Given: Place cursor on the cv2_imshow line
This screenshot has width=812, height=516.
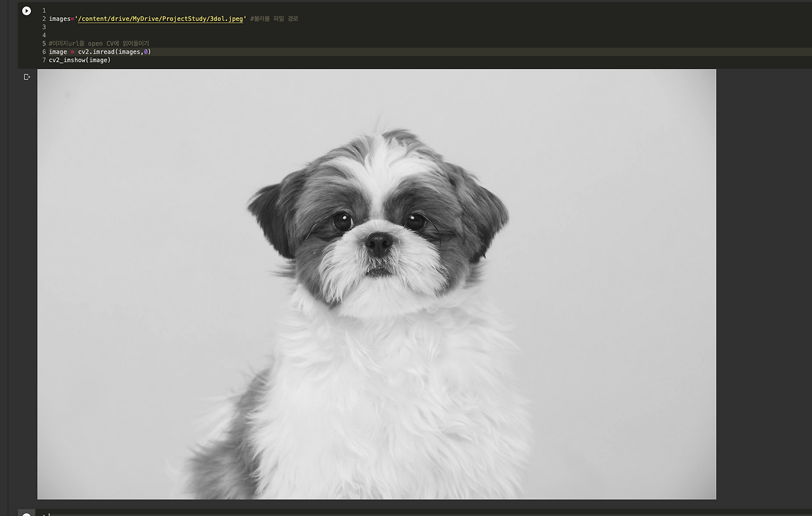Looking at the screenshot, I should coord(79,60).
